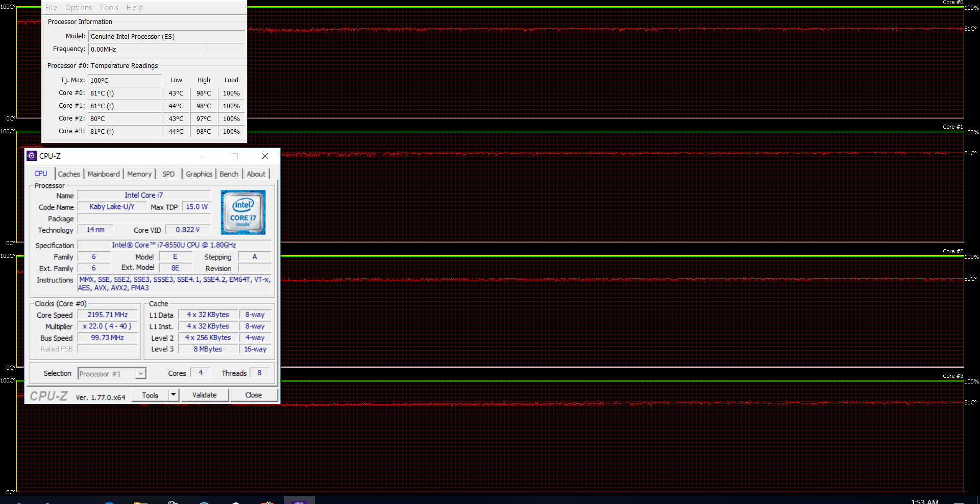The width and height of the screenshot is (980, 504).
Task: Click the Core #0 graph title label
Action: (x=953, y=3)
